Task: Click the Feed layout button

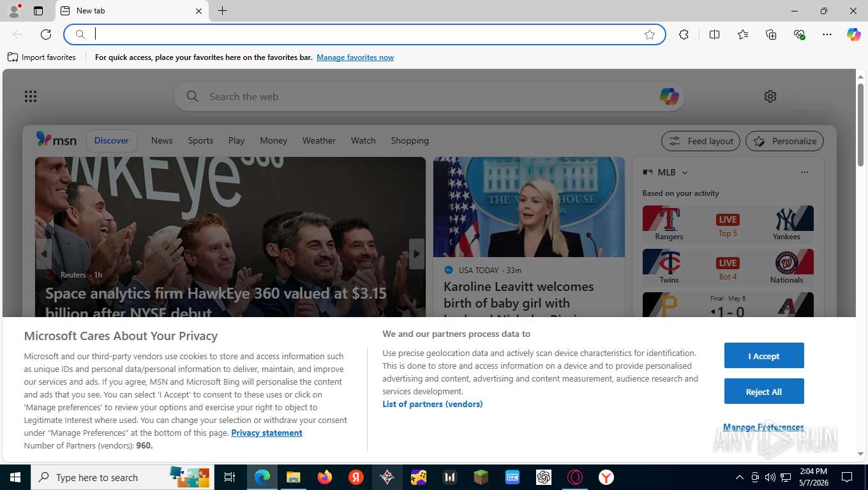Action: pos(701,141)
